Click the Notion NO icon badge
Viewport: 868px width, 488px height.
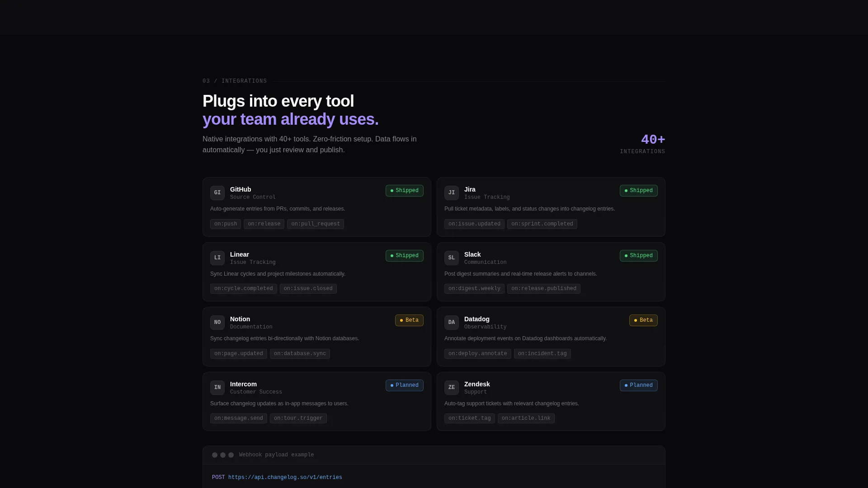217,323
